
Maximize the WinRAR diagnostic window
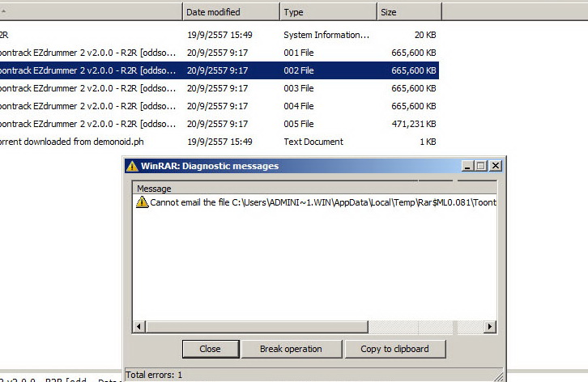click(481, 166)
